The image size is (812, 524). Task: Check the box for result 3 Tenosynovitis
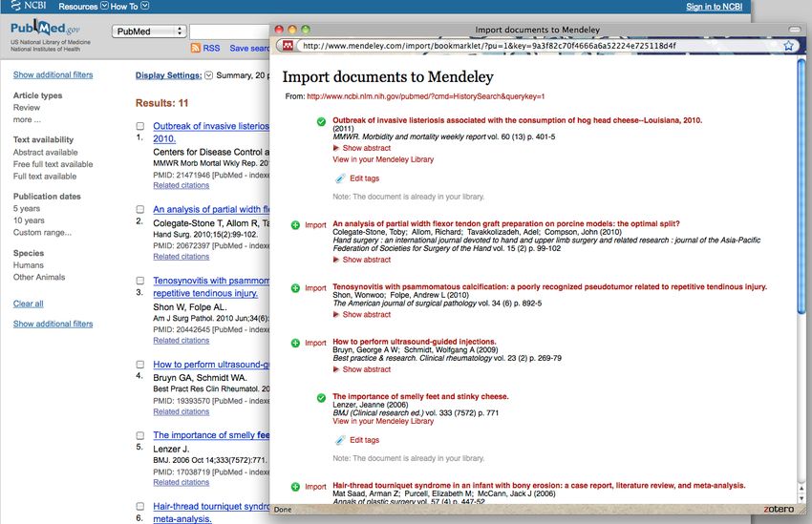140,281
